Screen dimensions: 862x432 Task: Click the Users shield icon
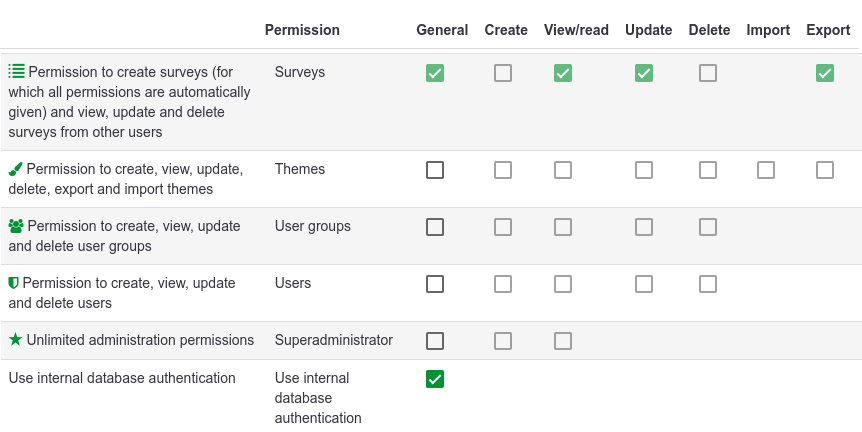[14, 283]
